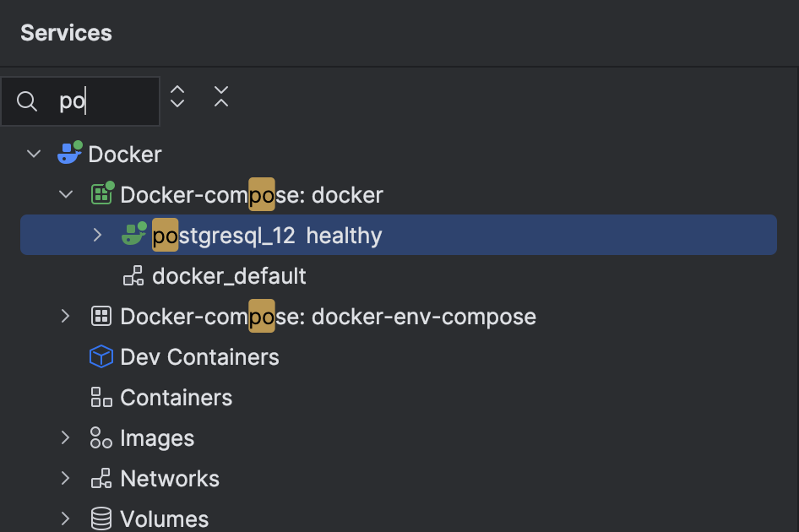This screenshot has height=532, width=799.
Task: Click the Docker-compose: docker-env-compose grid icon
Action: point(101,316)
